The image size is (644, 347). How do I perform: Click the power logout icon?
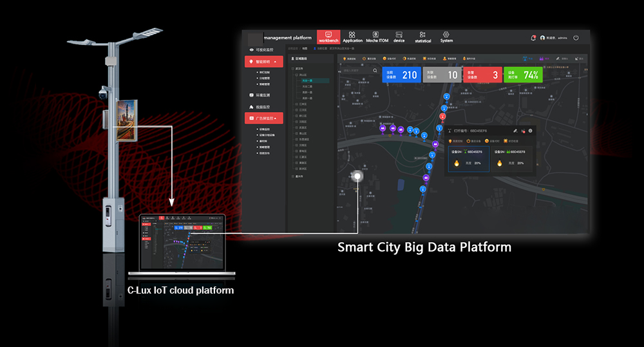click(x=576, y=38)
